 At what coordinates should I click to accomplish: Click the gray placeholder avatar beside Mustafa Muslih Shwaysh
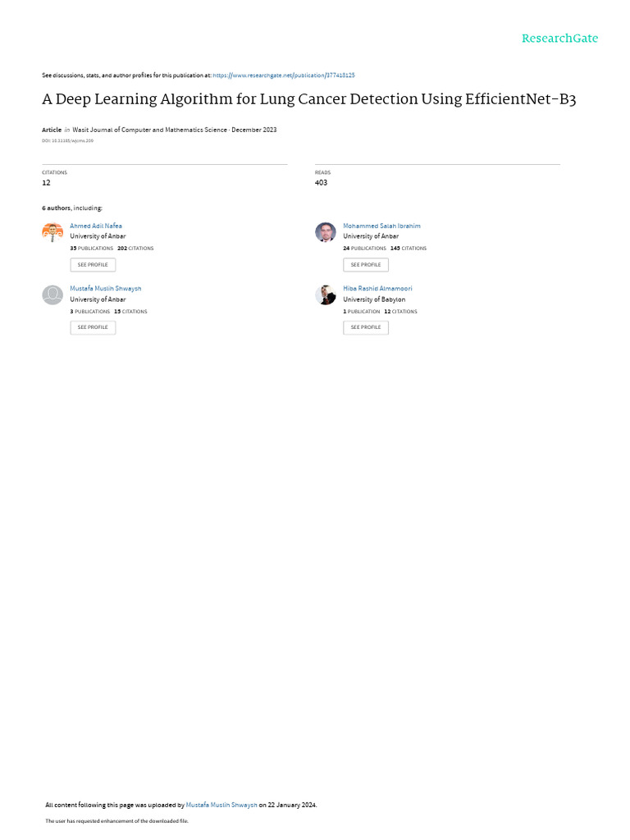52,295
